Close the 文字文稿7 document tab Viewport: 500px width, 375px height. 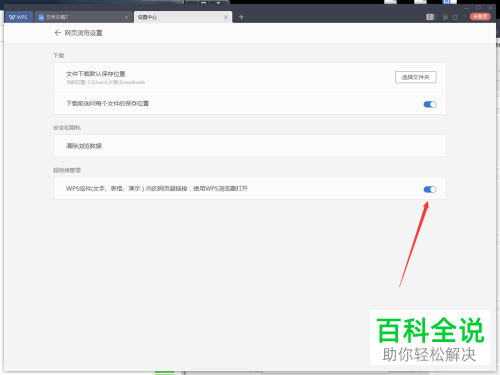pyautogui.click(x=126, y=17)
